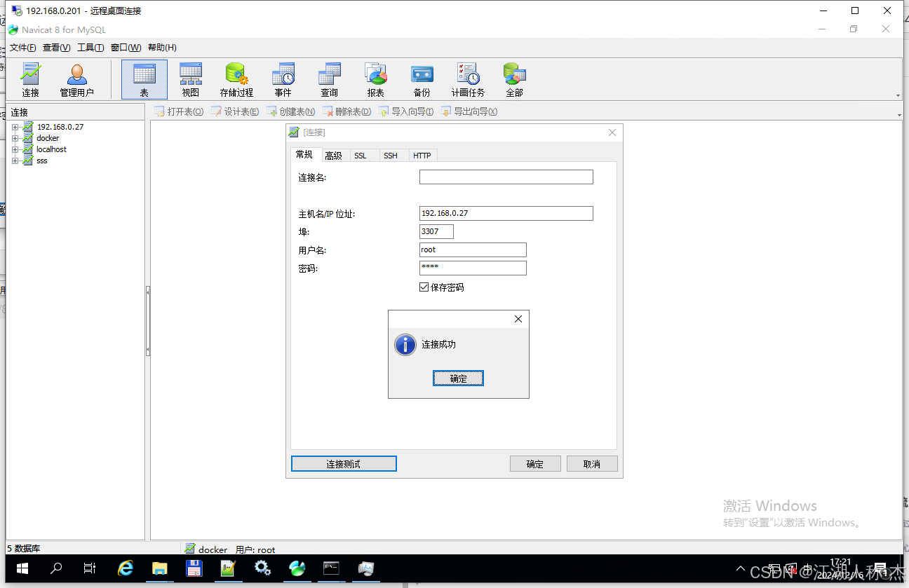Click the Navicat icon on the taskbar

tap(297, 568)
